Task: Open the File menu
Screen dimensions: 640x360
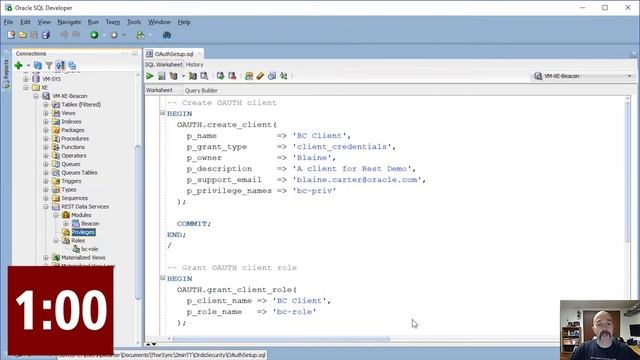Action: (9, 22)
